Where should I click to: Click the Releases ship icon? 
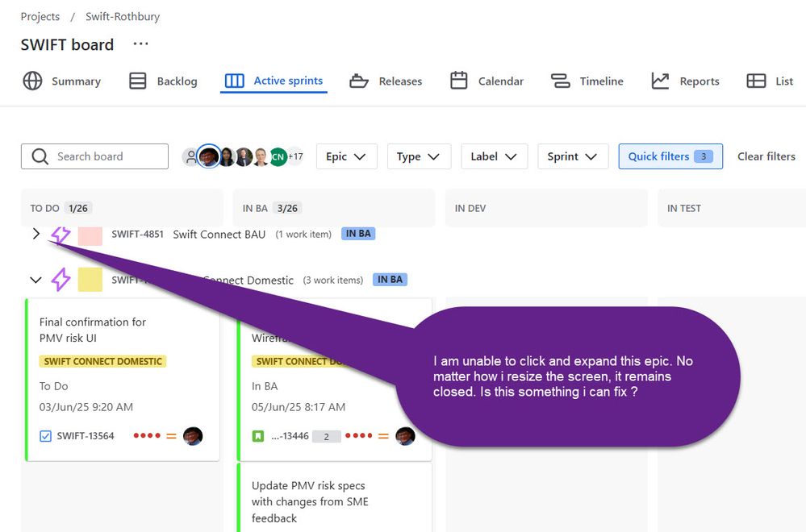pos(359,81)
